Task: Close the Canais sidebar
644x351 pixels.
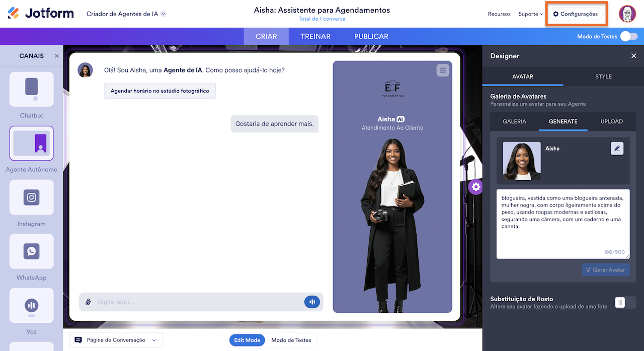Action: (57, 56)
